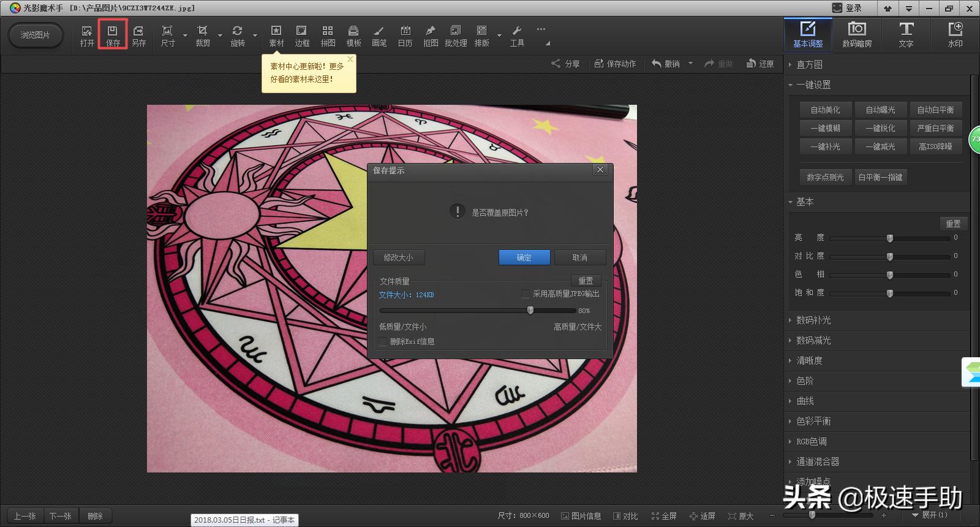This screenshot has width=980, height=527.
Task: Enable 采用高质量JPEG输出 checkbox
Action: [526, 294]
